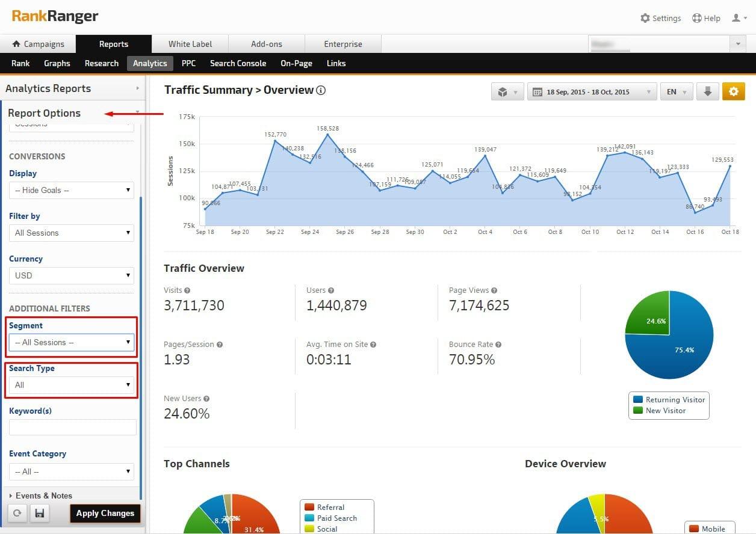Screen dimensions: 756x534
Task: Open the Help lifebuoy icon
Action: click(697, 18)
